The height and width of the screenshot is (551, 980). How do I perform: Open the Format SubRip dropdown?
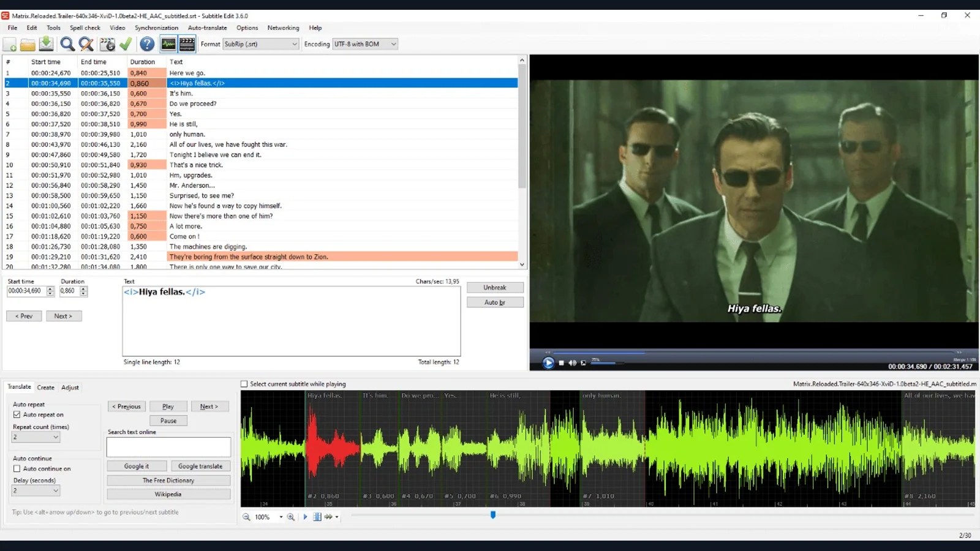260,44
